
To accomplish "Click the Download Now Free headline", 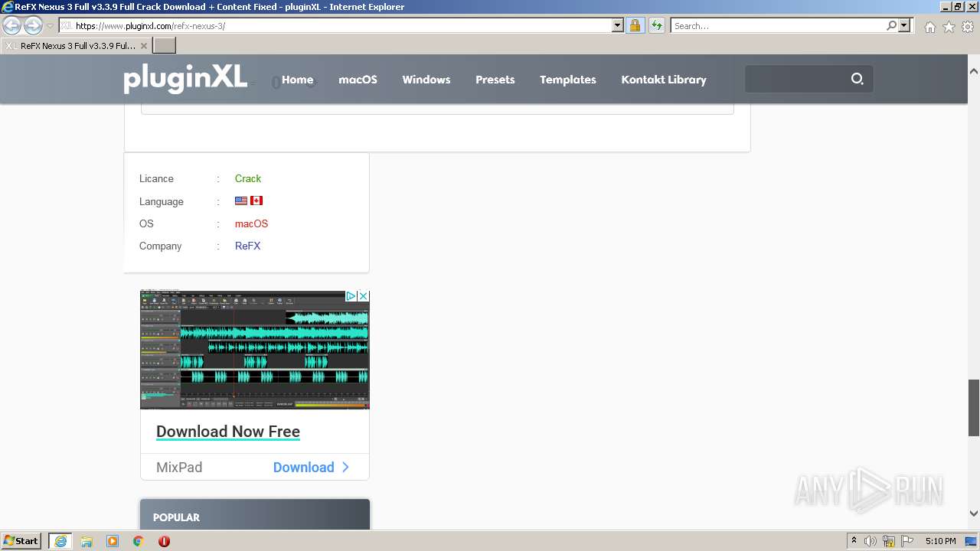I will click(228, 432).
